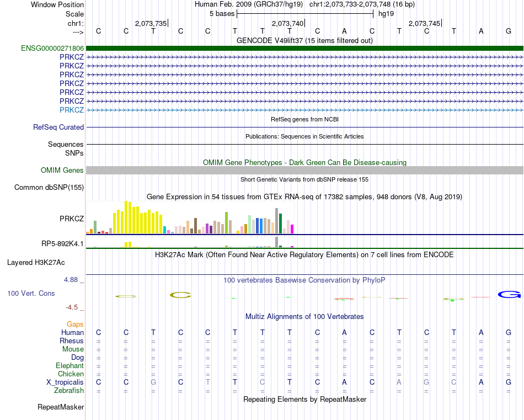The width and height of the screenshot is (524, 420).
Task: Click the Common dbSNP(155) label
Action: [x=49, y=187]
